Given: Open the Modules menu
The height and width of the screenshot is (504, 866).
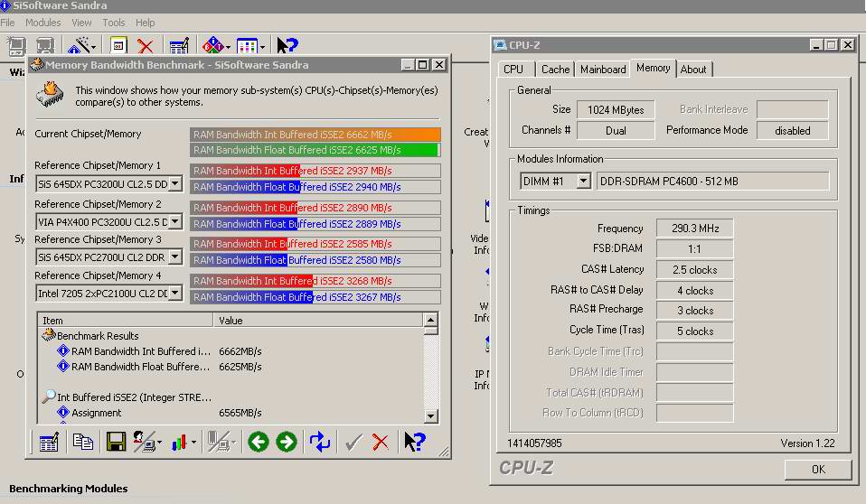Looking at the screenshot, I should [x=43, y=23].
